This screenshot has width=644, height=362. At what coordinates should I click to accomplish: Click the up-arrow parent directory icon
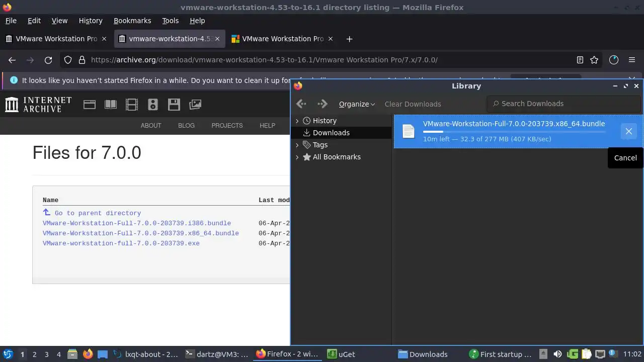pos(47,213)
